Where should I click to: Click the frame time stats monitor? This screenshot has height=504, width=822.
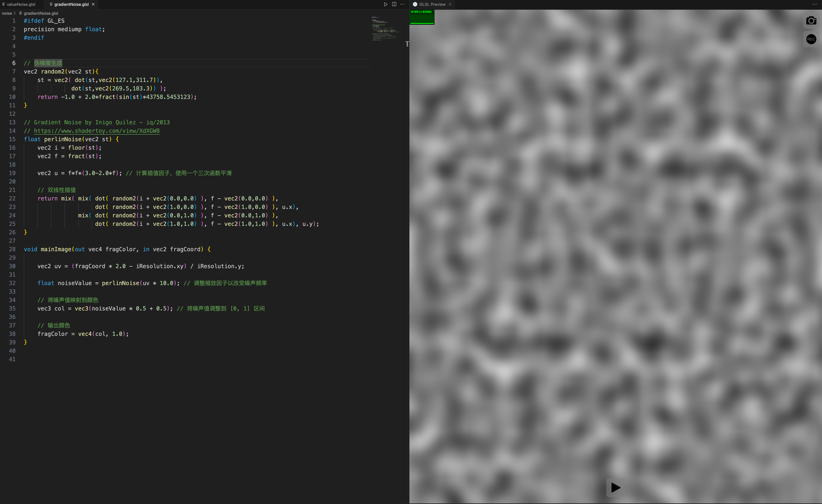422,17
